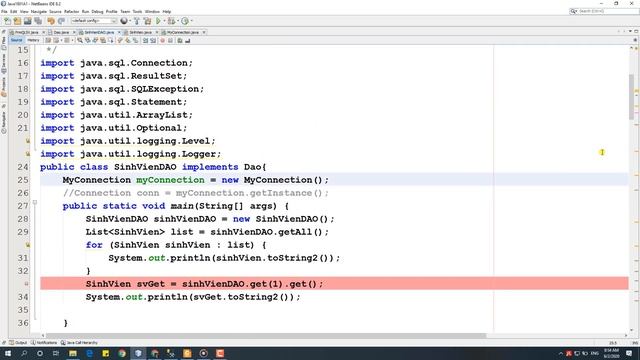
Task: Clean and Build the project
Action: coord(147,21)
